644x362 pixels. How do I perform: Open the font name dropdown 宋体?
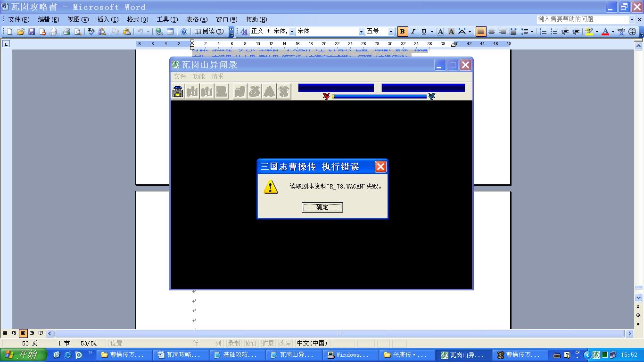coord(361,32)
